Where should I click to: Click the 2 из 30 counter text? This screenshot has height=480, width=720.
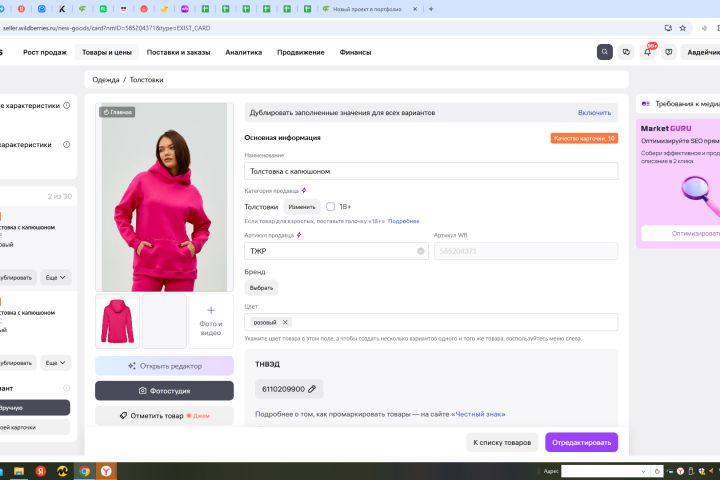(x=60, y=196)
